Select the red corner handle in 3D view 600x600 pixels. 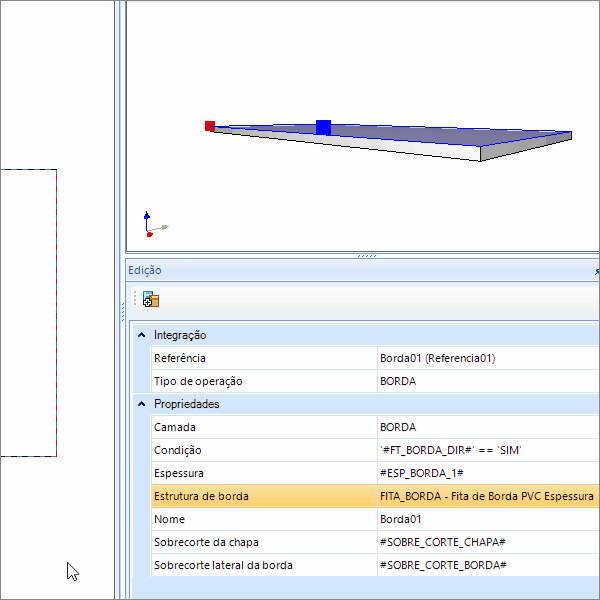(x=210, y=126)
